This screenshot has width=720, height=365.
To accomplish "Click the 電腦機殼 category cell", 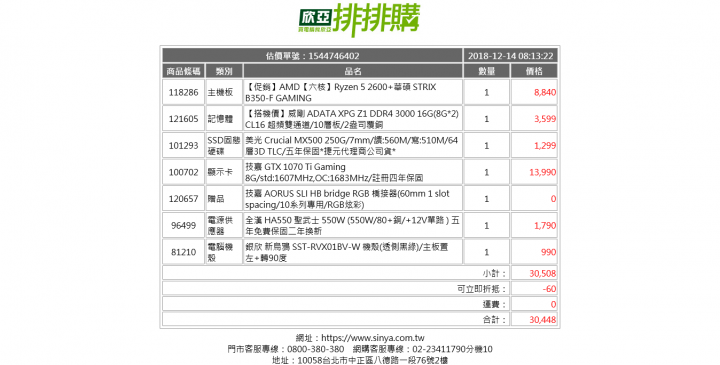I will (224, 252).
